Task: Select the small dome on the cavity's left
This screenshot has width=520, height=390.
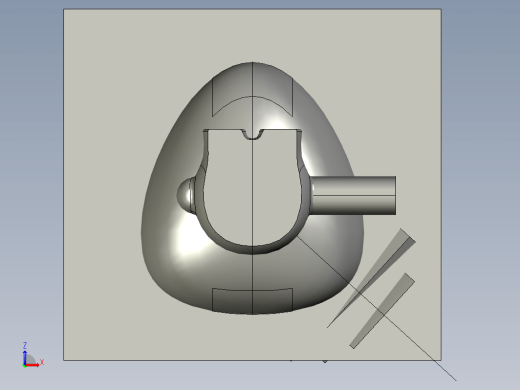Action: tap(186, 195)
